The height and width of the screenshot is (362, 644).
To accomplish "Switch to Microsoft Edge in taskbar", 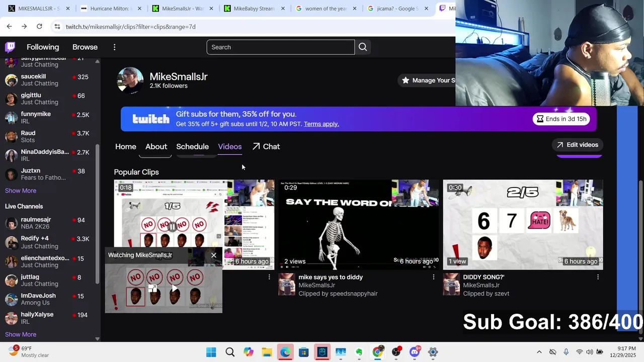I will click(285, 352).
